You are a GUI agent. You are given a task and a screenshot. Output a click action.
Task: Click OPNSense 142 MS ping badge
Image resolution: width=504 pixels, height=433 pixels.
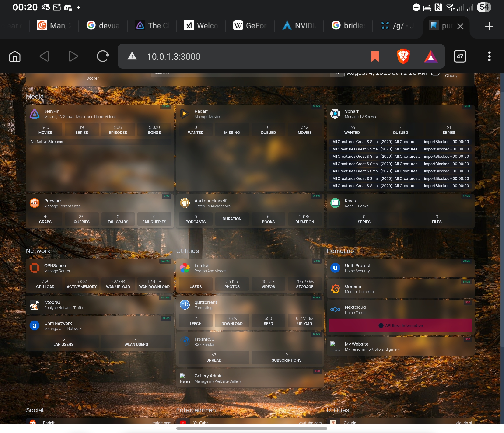(x=165, y=261)
